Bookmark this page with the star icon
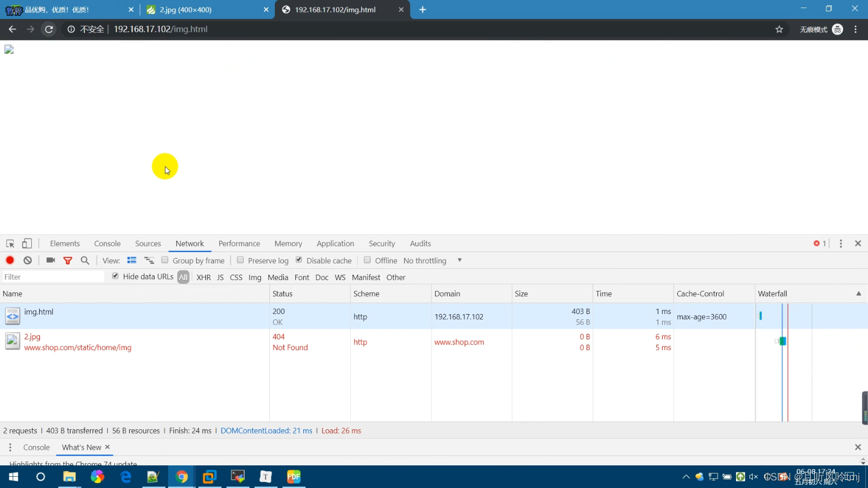 coord(779,29)
